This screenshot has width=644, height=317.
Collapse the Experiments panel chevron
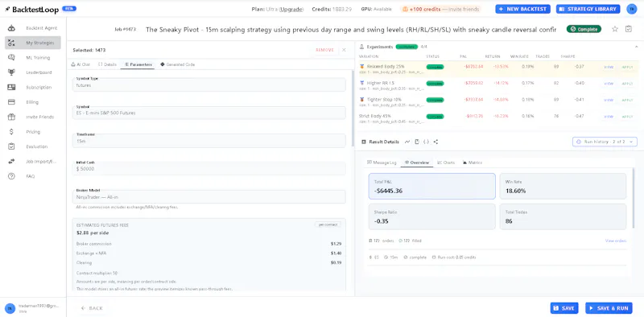(x=636, y=47)
